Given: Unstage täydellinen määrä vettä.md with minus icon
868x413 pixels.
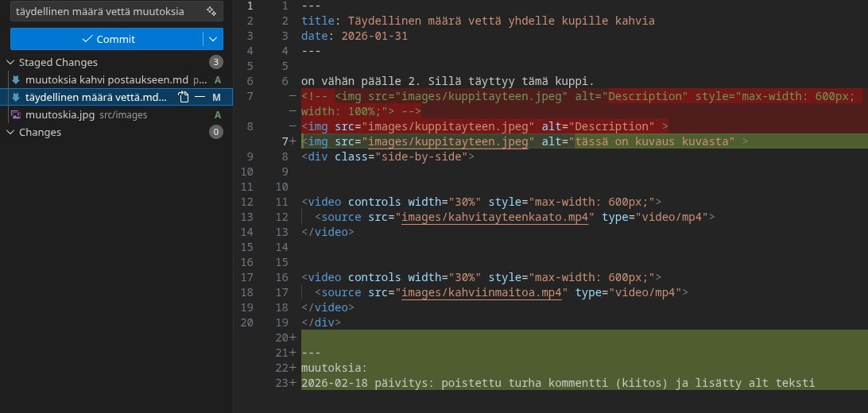Looking at the screenshot, I should (x=200, y=98).
